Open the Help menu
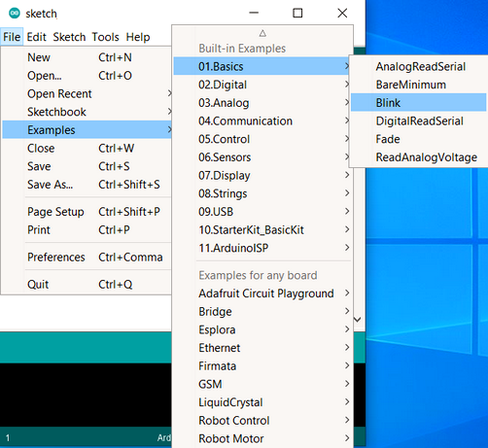The image size is (488, 448). [138, 37]
